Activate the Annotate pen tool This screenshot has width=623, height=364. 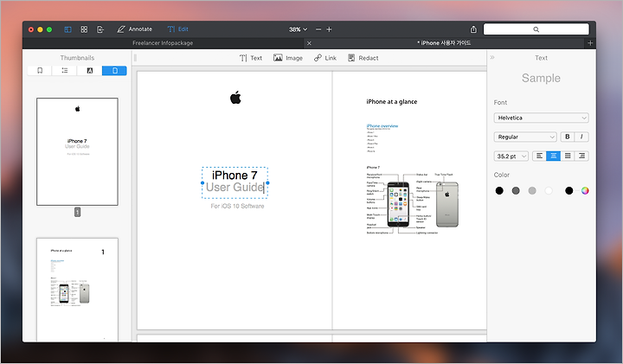pyautogui.click(x=135, y=29)
